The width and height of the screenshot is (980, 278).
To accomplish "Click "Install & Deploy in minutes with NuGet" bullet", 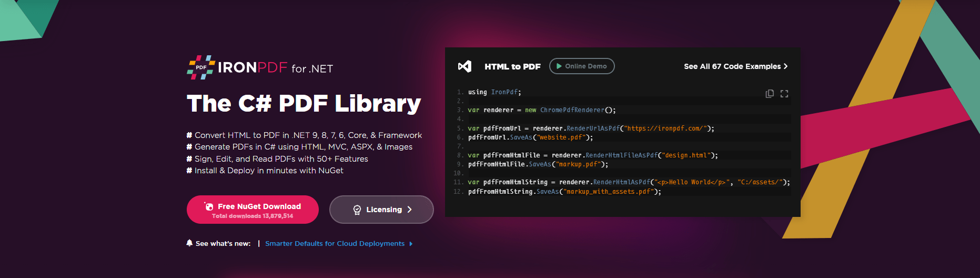I will 268,171.
